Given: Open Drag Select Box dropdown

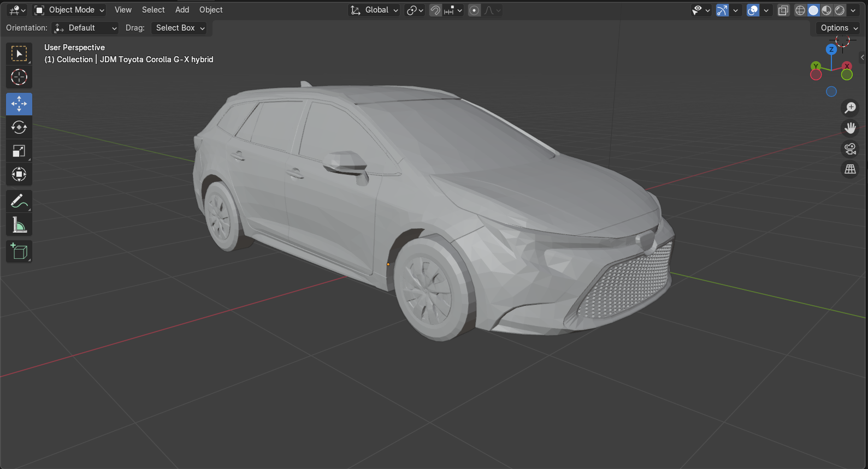Looking at the screenshot, I should (179, 28).
